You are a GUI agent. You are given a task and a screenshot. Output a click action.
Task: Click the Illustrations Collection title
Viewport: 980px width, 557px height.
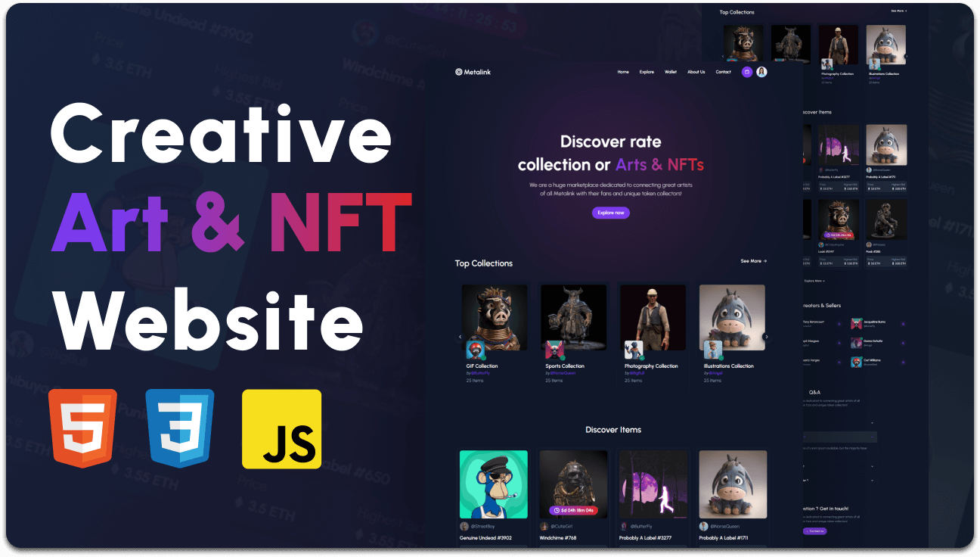click(x=729, y=366)
